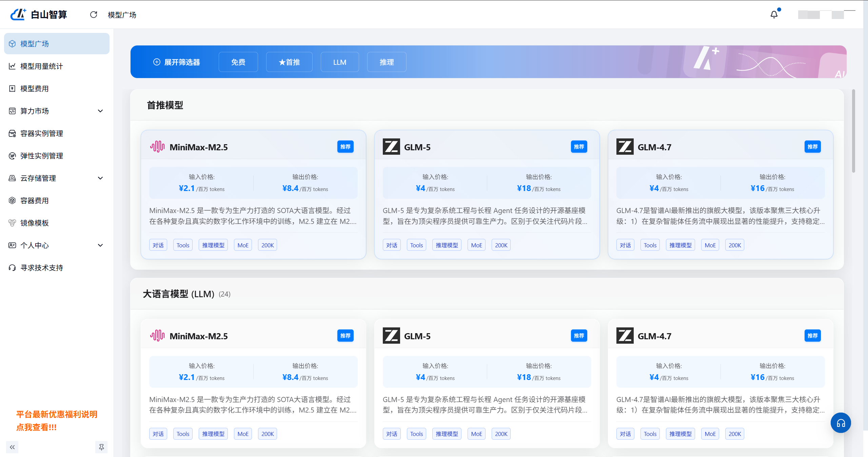Click the Z logo of GLM-5 in LLM section

[x=391, y=336]
